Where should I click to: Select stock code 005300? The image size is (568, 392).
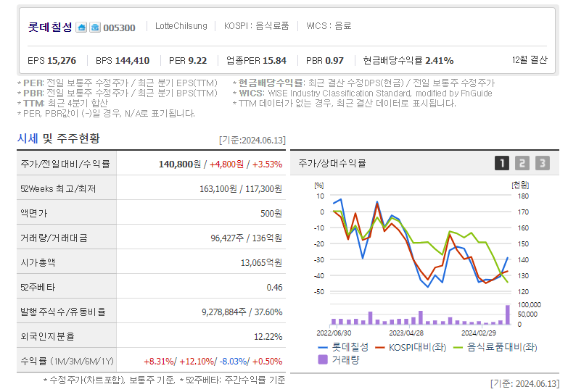pos(119,28)
